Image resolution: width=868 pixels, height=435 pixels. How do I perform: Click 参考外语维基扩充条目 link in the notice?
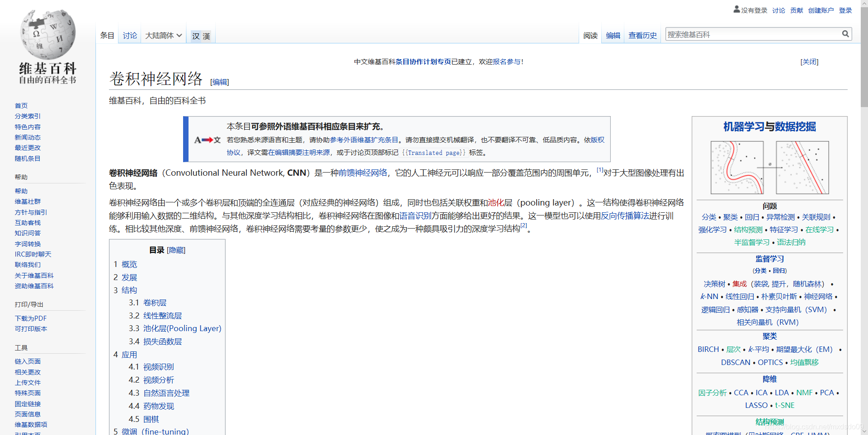click(364, 140)
